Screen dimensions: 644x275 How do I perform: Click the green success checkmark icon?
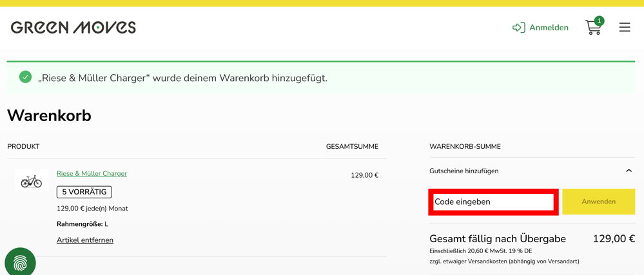click(x=26, y=77)
